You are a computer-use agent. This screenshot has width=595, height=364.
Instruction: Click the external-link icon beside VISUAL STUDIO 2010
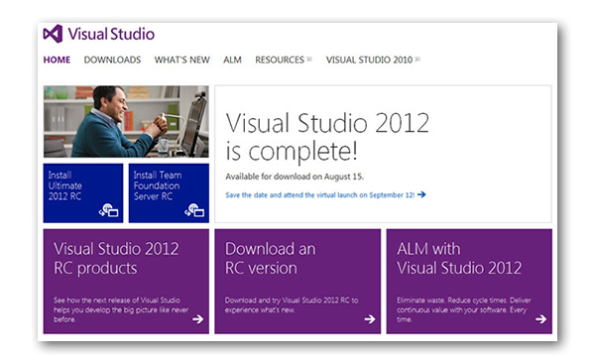click(417, 59)
